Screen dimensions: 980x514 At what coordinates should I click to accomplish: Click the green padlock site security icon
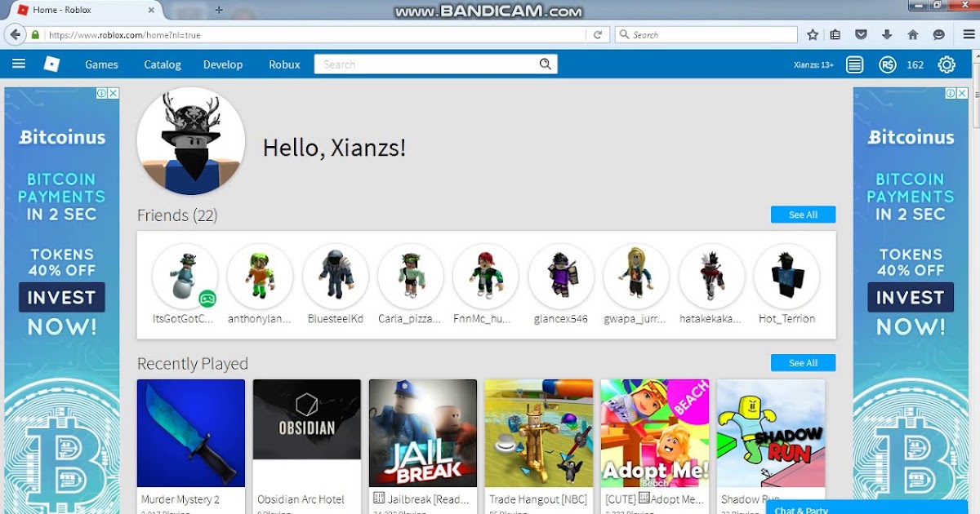pyautogui.click(x=35, y=35)
